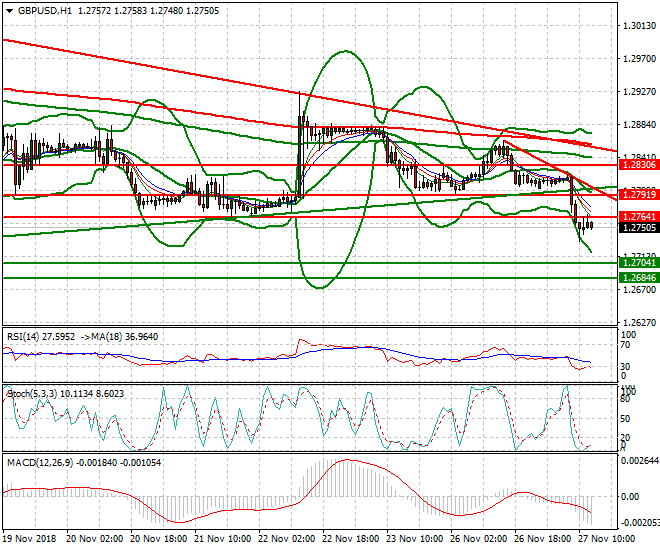Select the red 1.28306 price level label

(x=639, y=165)
